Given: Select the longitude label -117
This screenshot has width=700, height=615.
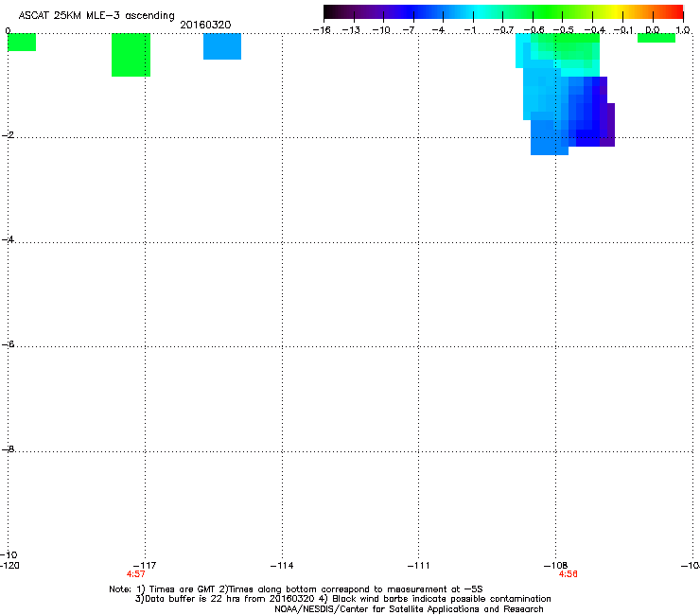Looking at the screenshot, I should point(145,566).
